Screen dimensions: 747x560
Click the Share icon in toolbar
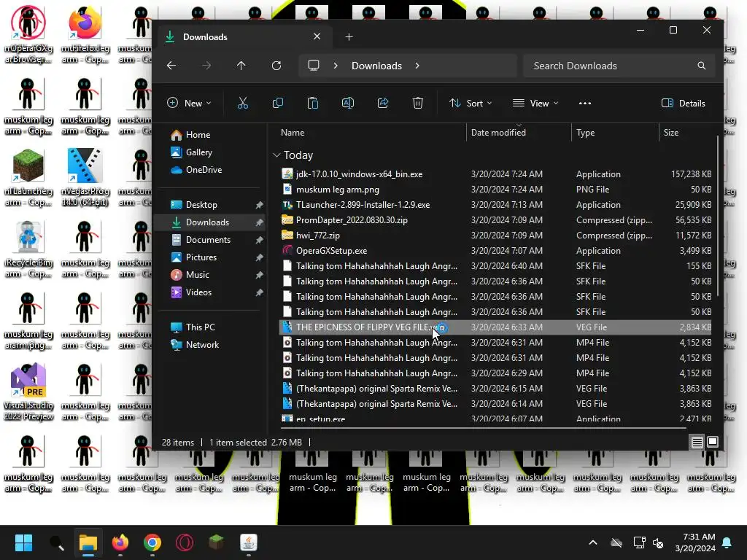click(x=382, y=103)
